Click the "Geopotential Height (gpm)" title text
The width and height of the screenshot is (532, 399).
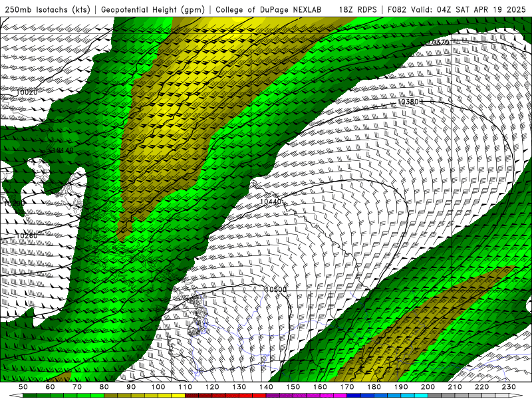(153, 9)
